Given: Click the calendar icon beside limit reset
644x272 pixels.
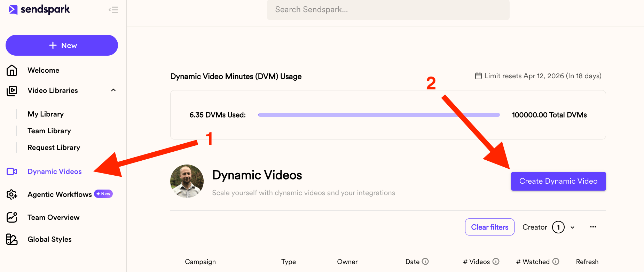Looking at the screenshot, I should coord(478,76).
